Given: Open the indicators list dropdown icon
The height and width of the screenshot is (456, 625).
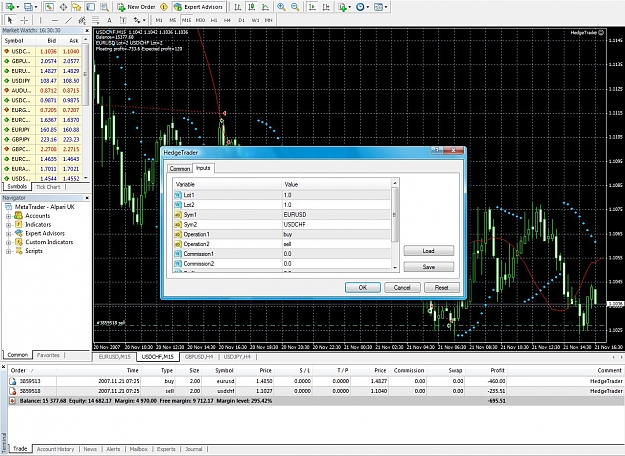Looking at the screenshot, I should 344,7.
